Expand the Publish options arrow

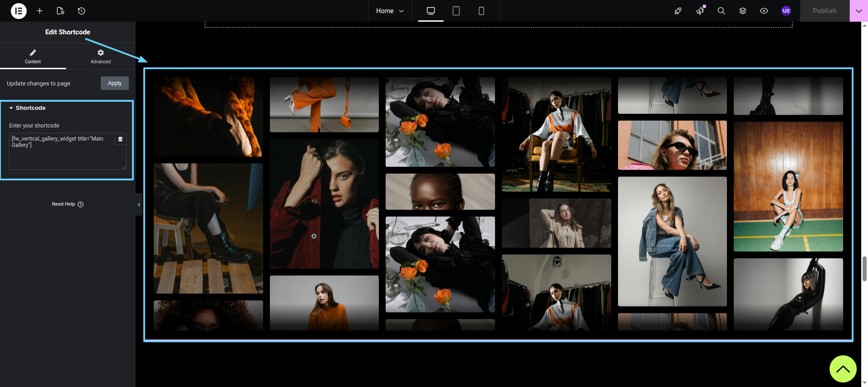(x=859, y=11)
